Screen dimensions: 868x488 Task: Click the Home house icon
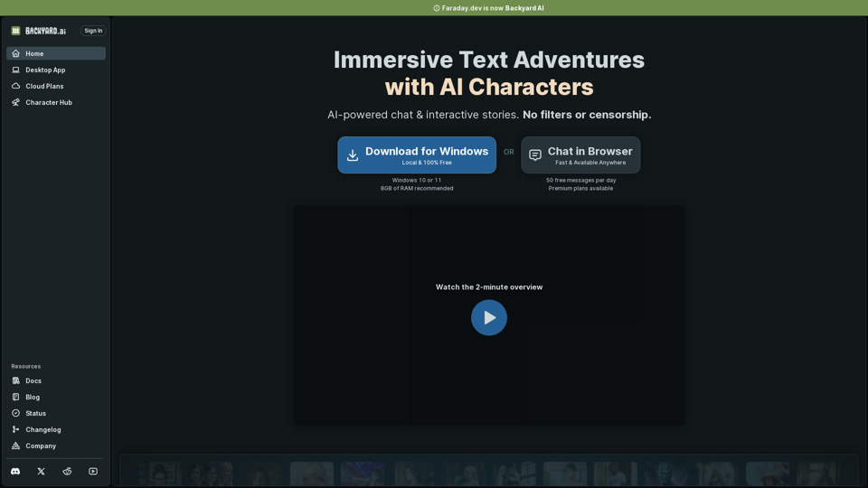pyautogui.click(x=15, y=53)
